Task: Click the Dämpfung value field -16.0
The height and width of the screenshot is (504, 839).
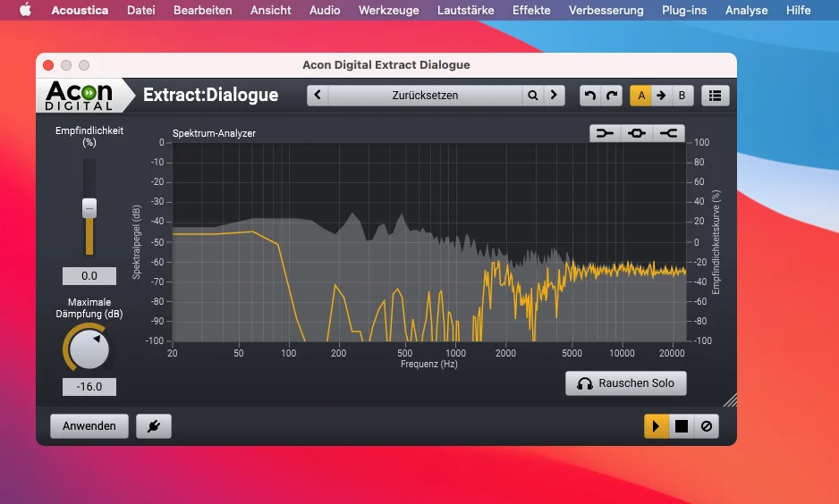Action: [89, 386]
